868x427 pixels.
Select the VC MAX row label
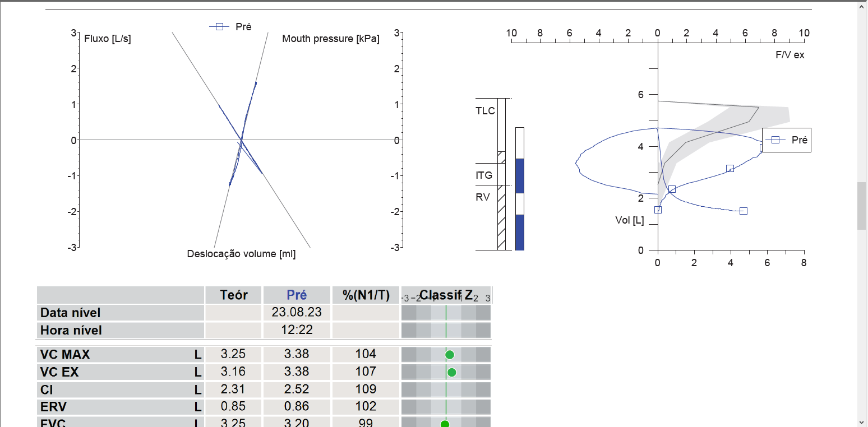(x=65, y=355)
